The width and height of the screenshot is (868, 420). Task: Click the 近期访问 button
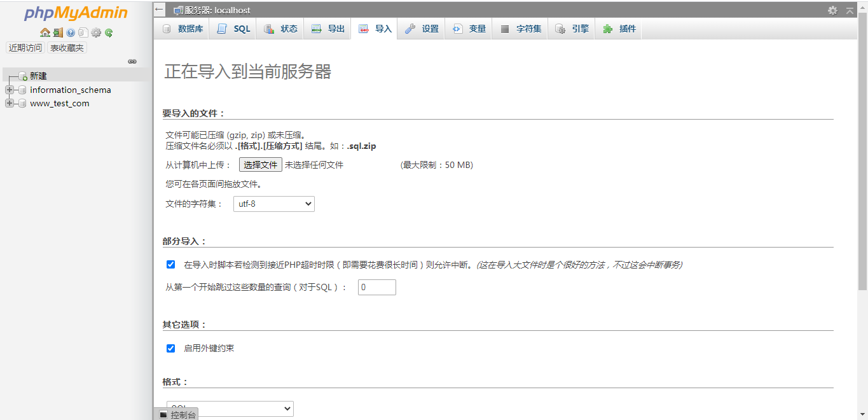(x=25, y=48)
